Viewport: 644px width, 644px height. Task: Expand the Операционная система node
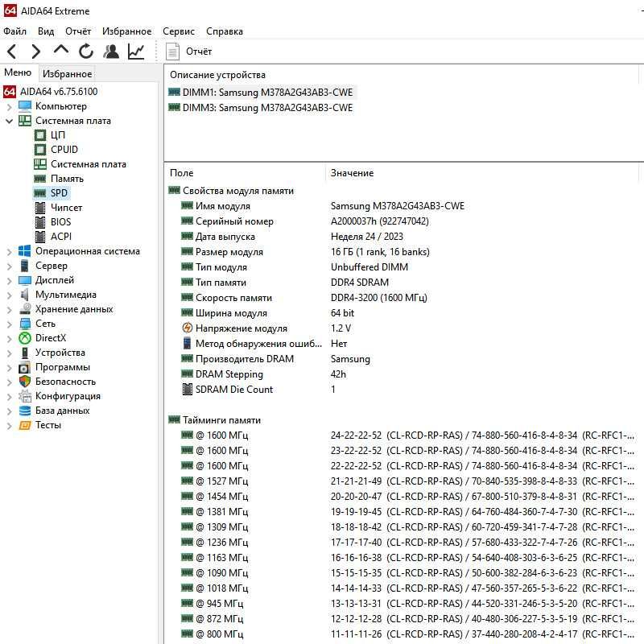pyautogui.click(x=9, y=252)
